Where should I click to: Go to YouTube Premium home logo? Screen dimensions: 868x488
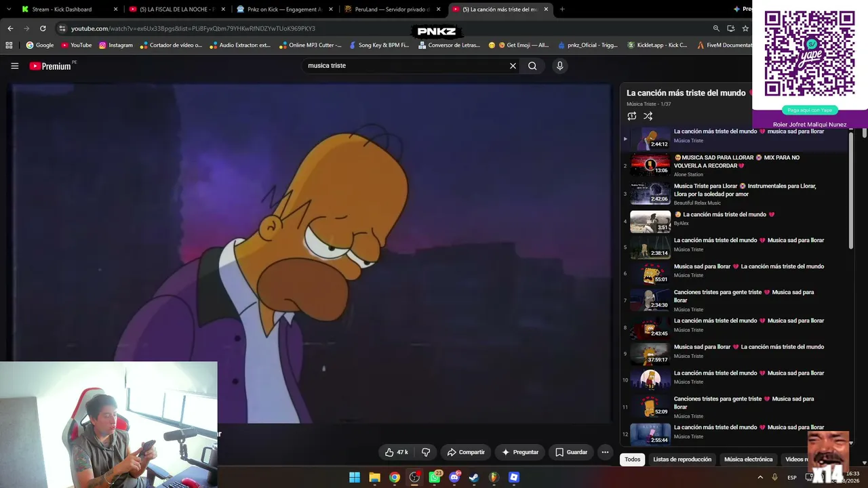[50, 66]
